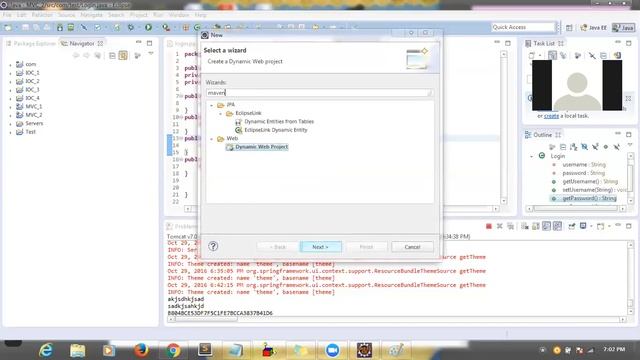Open the Search menu

coord(116,15)
